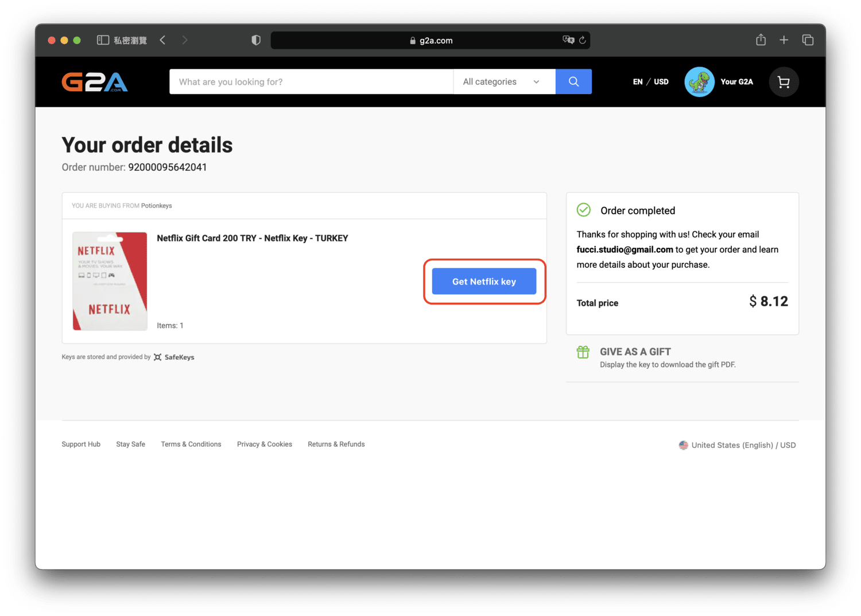This screenshot has height=616, width=861.
Task: Open the EN / USD language selector
Action: [650, 82]
